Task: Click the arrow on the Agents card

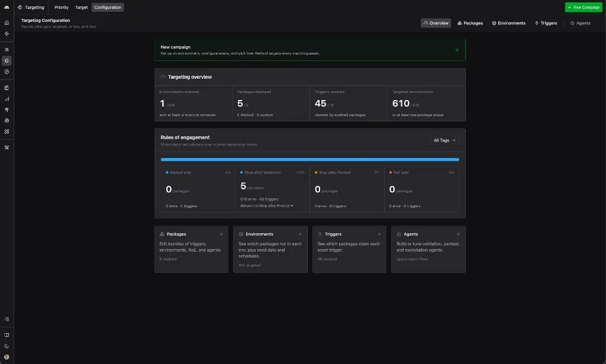Action: (458, 234)
